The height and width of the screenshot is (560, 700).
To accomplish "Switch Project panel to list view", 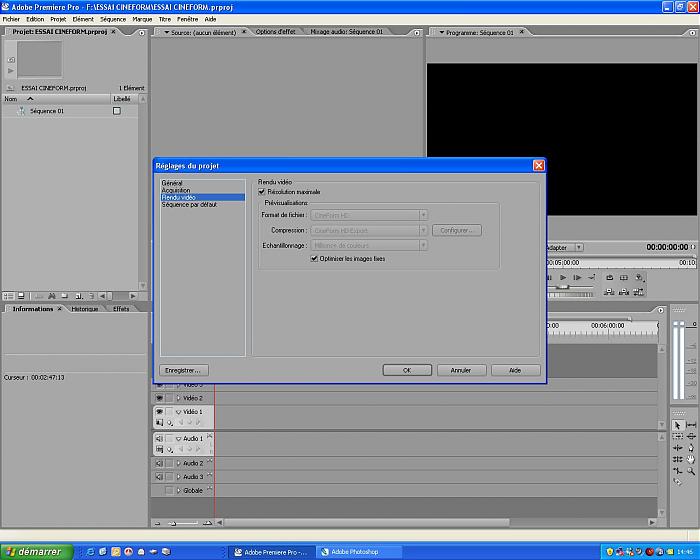I will [x=8, y=296].
